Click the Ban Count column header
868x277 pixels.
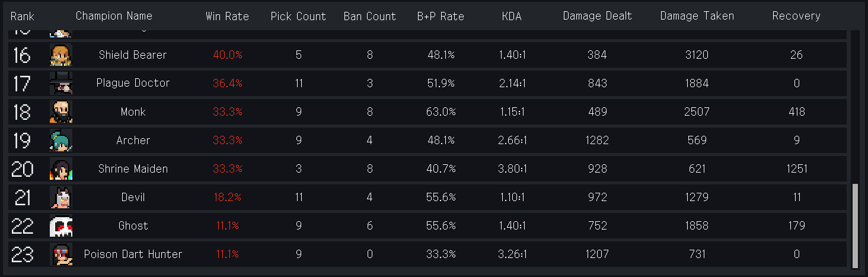369,16
